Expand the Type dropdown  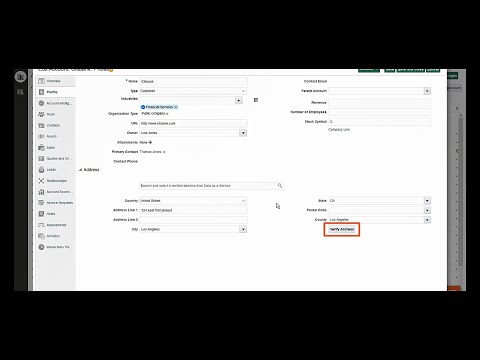(243, 91)
